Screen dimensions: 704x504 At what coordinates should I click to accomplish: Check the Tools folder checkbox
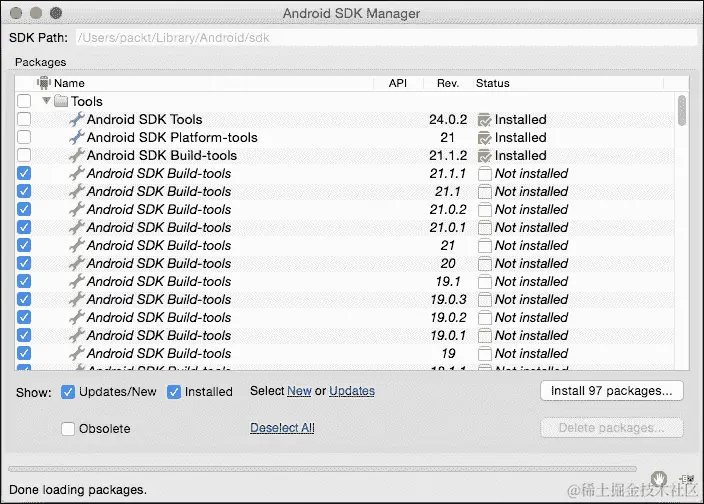[24, 101]
